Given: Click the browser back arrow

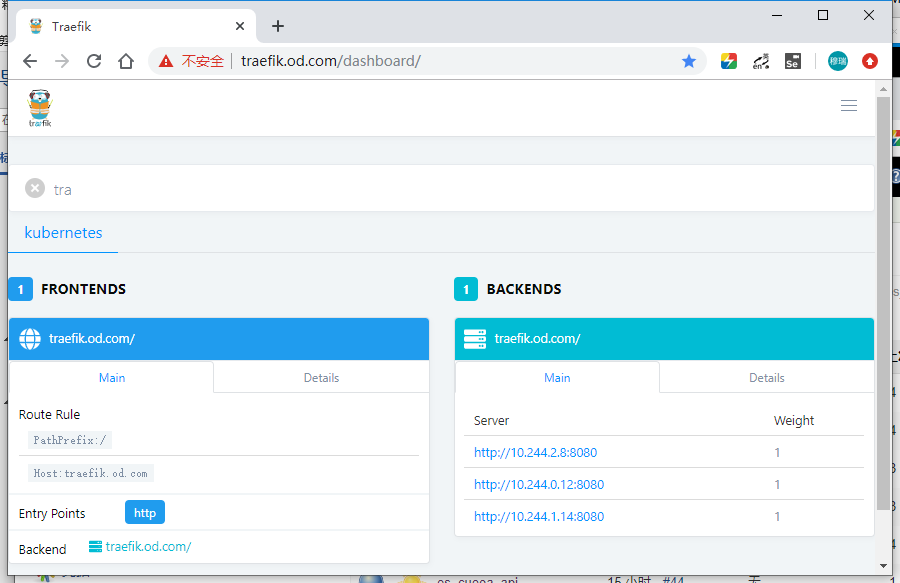Looking at the screenshot, I should pos(30,61).
